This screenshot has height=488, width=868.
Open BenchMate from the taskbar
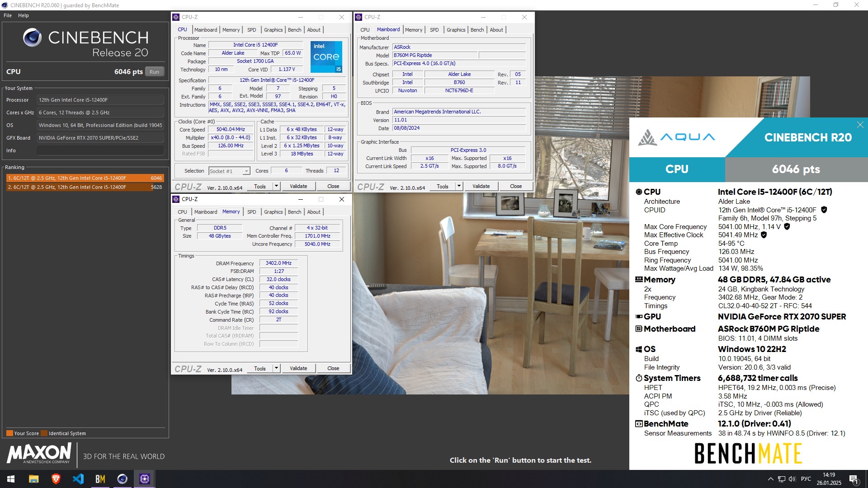(x=100, y=479)
